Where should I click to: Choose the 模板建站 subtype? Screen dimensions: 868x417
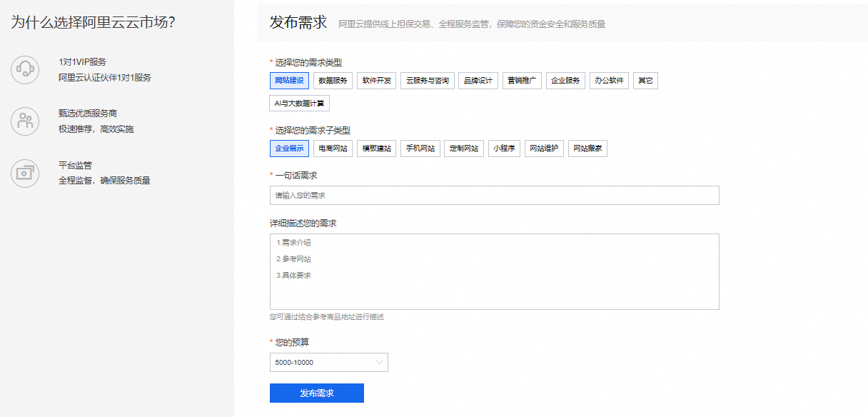pyautogui.click(x=377, y=149)
